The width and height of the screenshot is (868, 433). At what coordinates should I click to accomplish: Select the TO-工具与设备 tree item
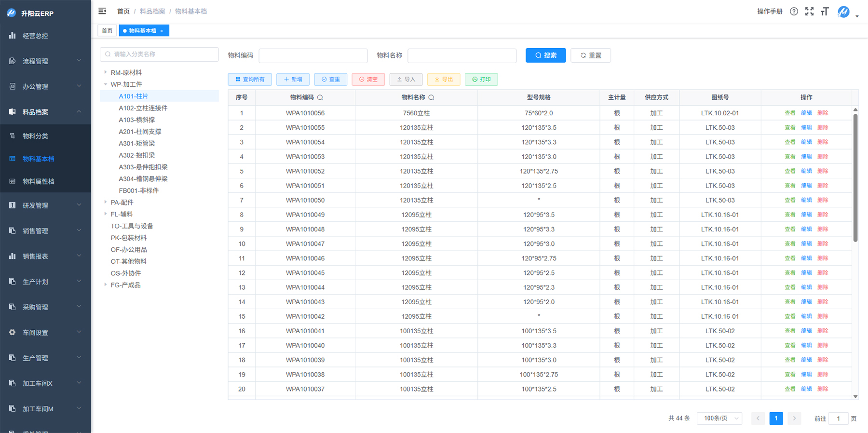tap(132, 226)
